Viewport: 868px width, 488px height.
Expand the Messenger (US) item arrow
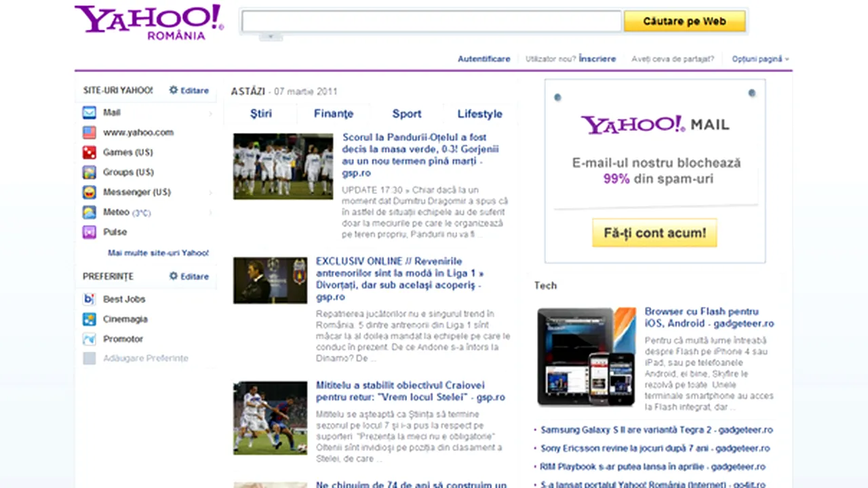(x=210, y=192)
